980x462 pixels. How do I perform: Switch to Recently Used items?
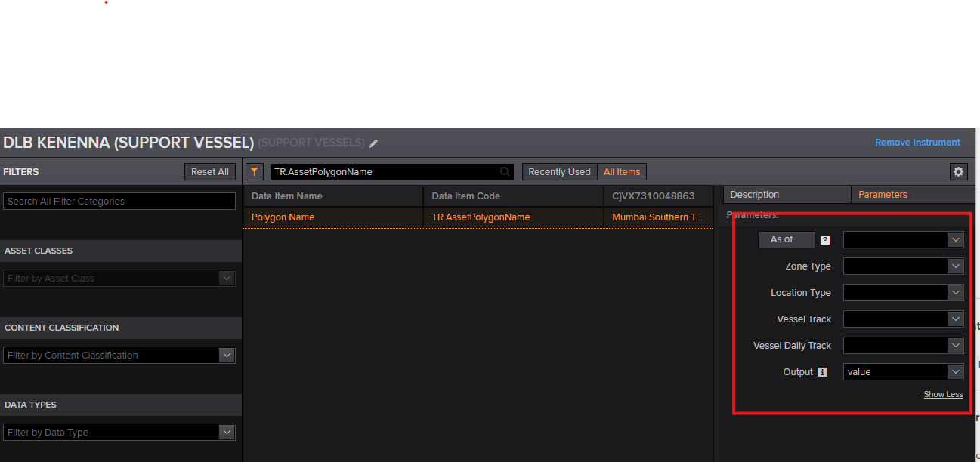click(559, 172)
